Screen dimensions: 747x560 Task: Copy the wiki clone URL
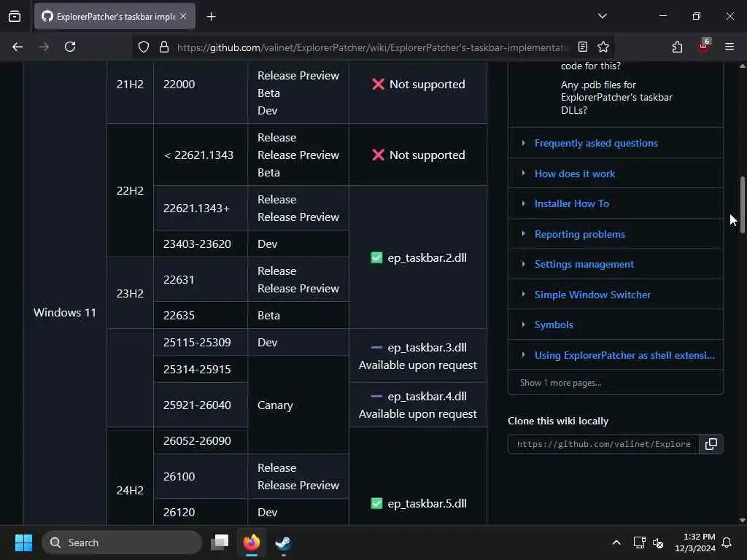pos(711,444)
